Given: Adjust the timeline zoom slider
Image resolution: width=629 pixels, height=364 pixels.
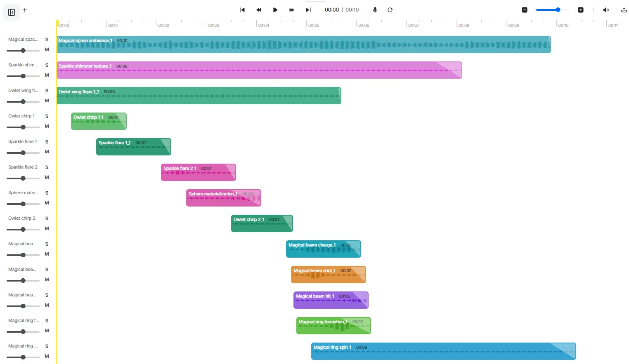Looking at the screenshot, I should pos(552,10).
